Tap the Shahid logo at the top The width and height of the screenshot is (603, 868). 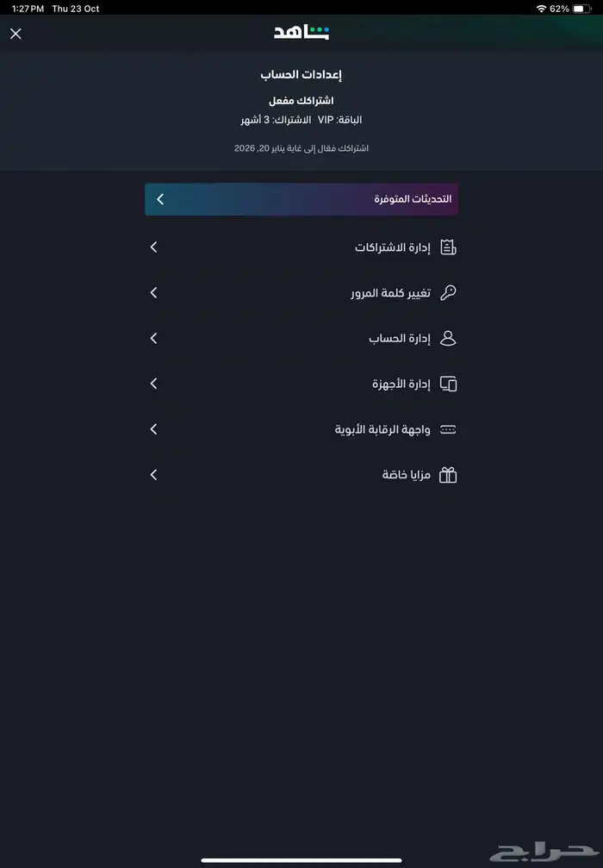point(301,33)
